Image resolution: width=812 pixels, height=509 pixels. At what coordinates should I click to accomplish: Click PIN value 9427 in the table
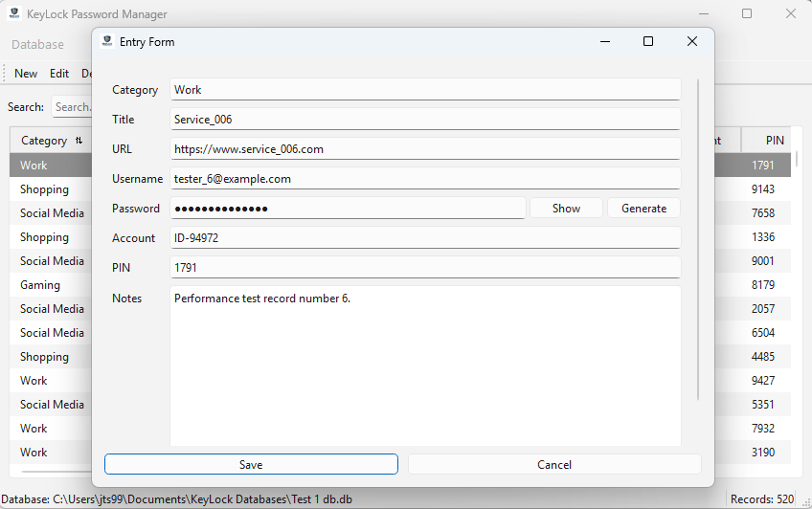pyautogui.click(x=763, y=380)
